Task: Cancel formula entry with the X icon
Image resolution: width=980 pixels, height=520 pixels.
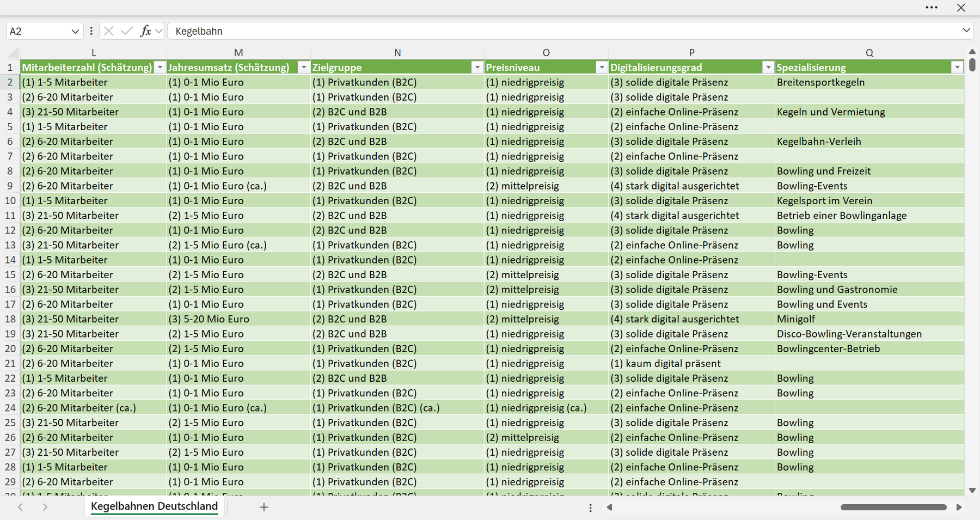Action: [108, 31]
